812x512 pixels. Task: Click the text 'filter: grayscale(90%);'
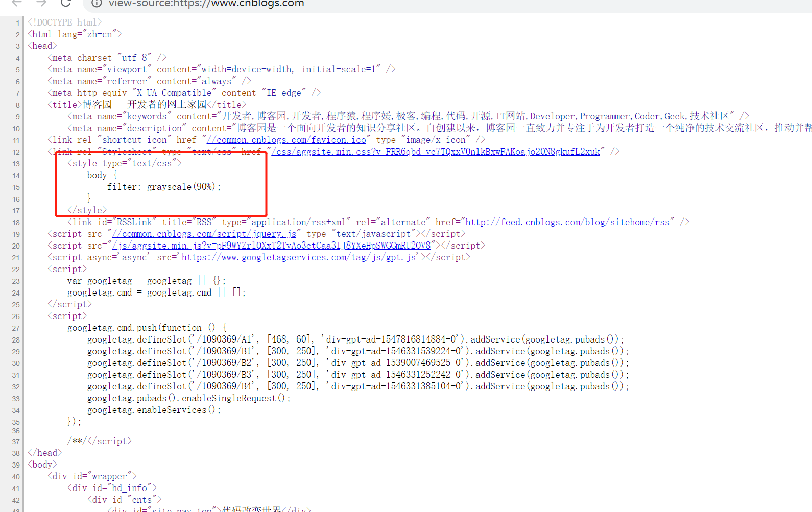(164, 187)
